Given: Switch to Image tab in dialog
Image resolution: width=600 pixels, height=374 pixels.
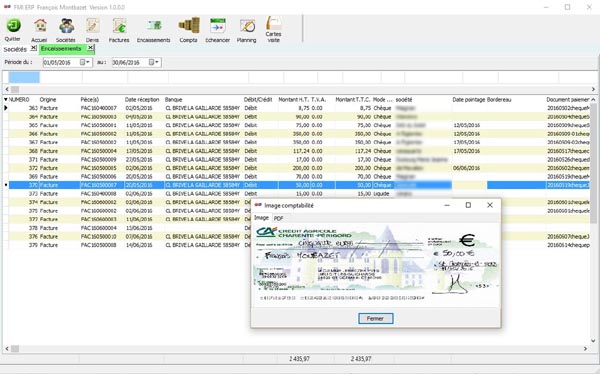Looking at the screenshot, I should click(x=261, y=218).
